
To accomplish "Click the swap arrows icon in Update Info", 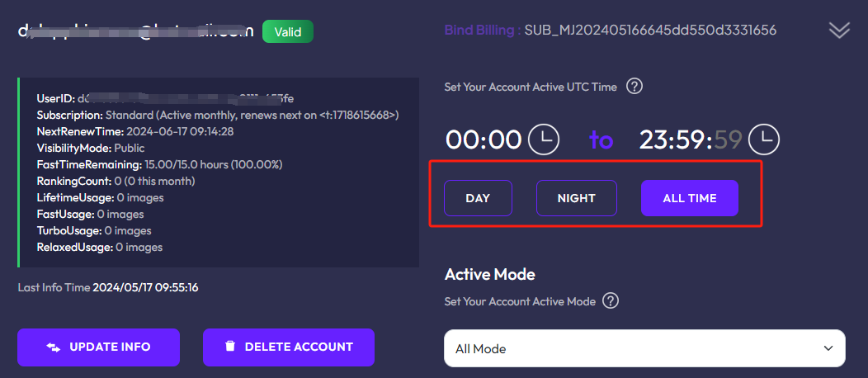I will click(x=54, y=347).
